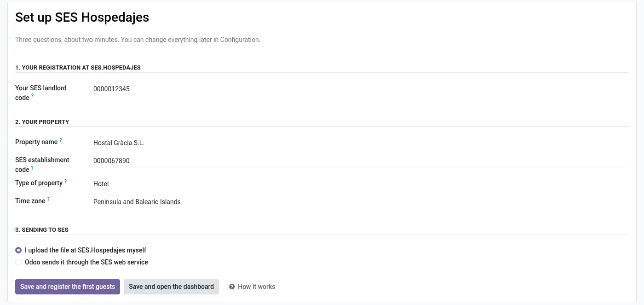The width and height of the screenshot is (644, 305).
Task: Click 'Save and open the dashboard' button
Action: [x=171, y=287]
